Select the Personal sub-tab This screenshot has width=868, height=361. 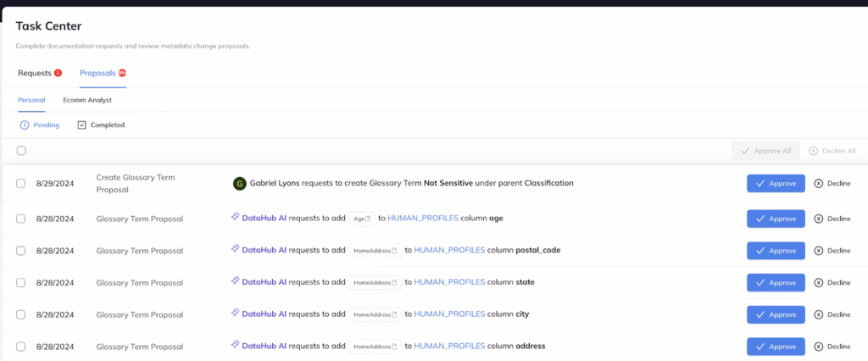coord(31,100)
